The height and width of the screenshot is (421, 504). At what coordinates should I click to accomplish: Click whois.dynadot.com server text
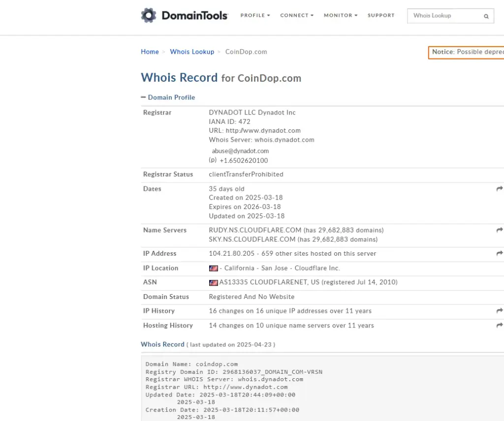pos(284,140)
